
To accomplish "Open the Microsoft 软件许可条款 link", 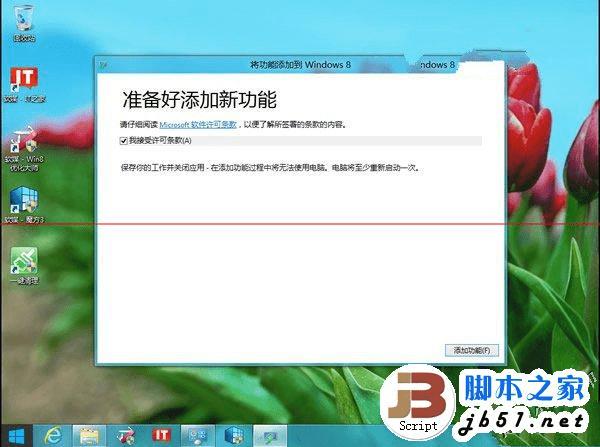I will click(x=198, y=125).
